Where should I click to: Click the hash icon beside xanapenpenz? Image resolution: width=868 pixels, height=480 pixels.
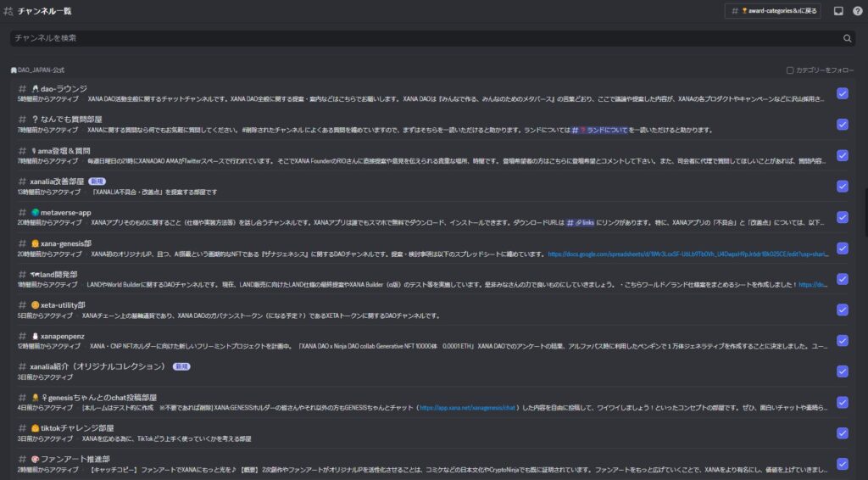point(22,336)
